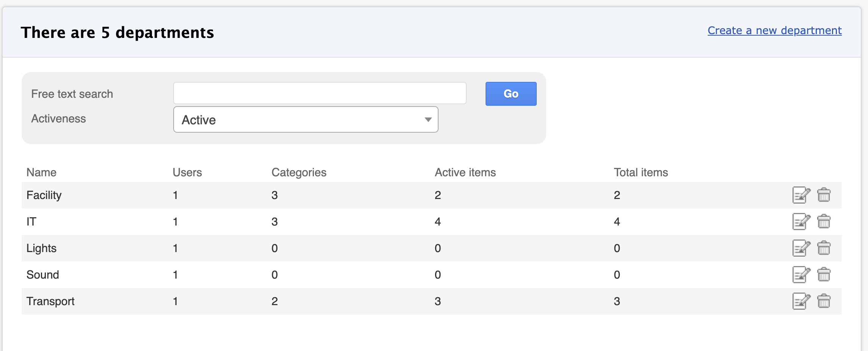Click the Active items column header

pyautogui.click(x=465, y=172)
